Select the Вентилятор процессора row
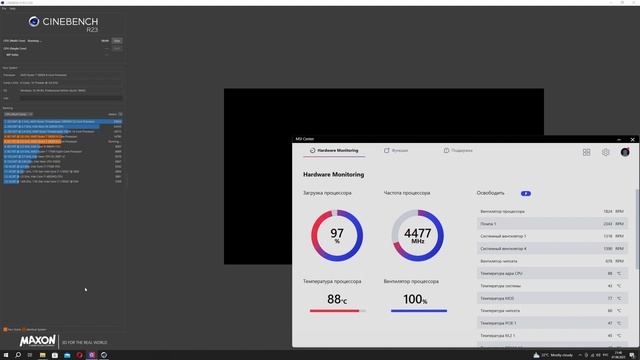640x360 pixels. (552, 211)
